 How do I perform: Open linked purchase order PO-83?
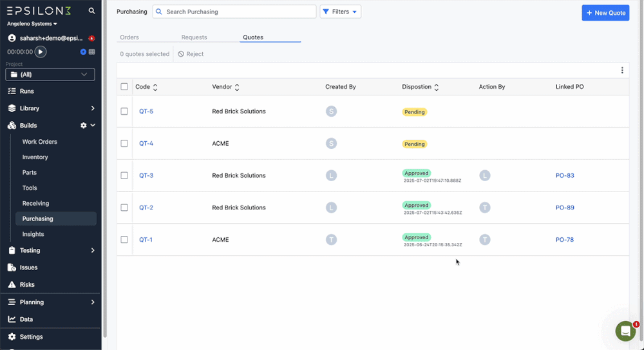coord(565,175)
